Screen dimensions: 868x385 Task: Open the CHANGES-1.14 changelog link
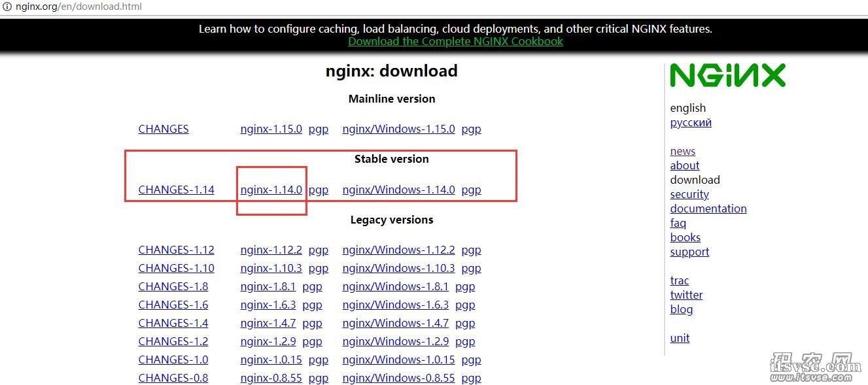click(x=176, y=190)
